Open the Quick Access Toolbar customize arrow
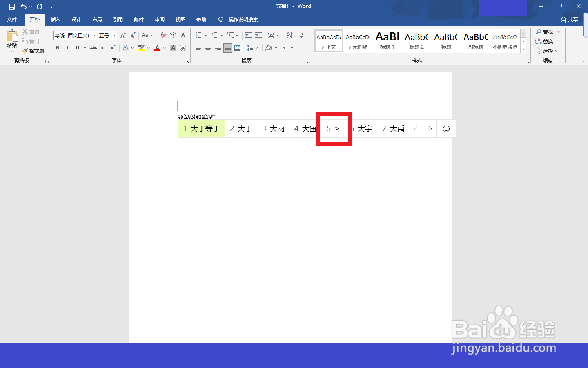This screenshot has width=588, height=368. (x=51, y=7)
